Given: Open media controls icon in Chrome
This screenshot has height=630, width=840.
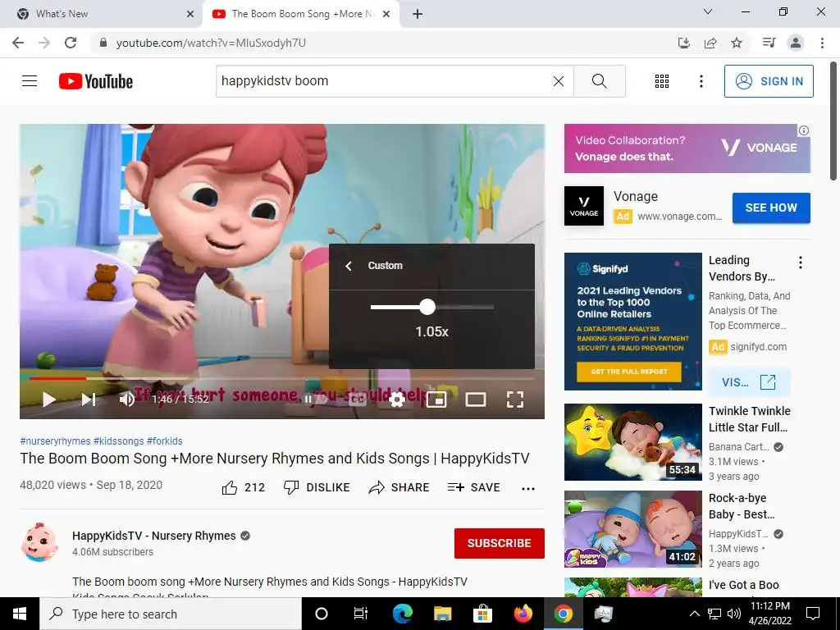Looking at the screenshot, I should click(x=769, y=43).
